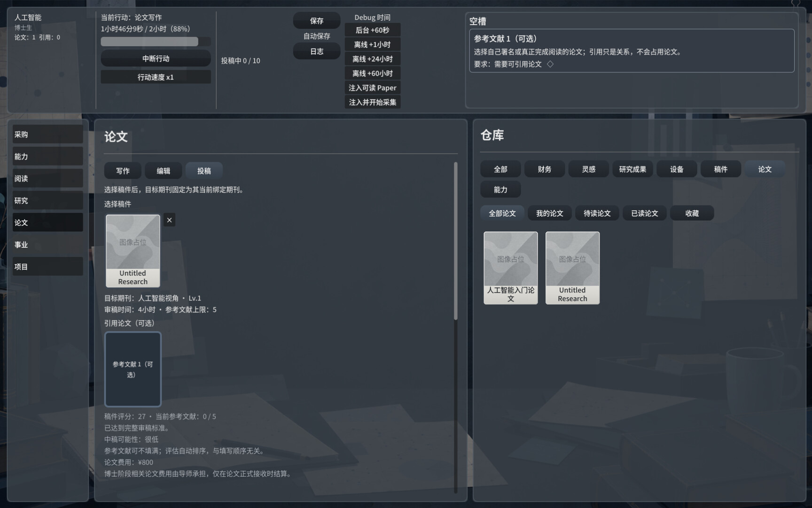
Task: Select the Untitled Research manuscript card
Action: [133, 251]
